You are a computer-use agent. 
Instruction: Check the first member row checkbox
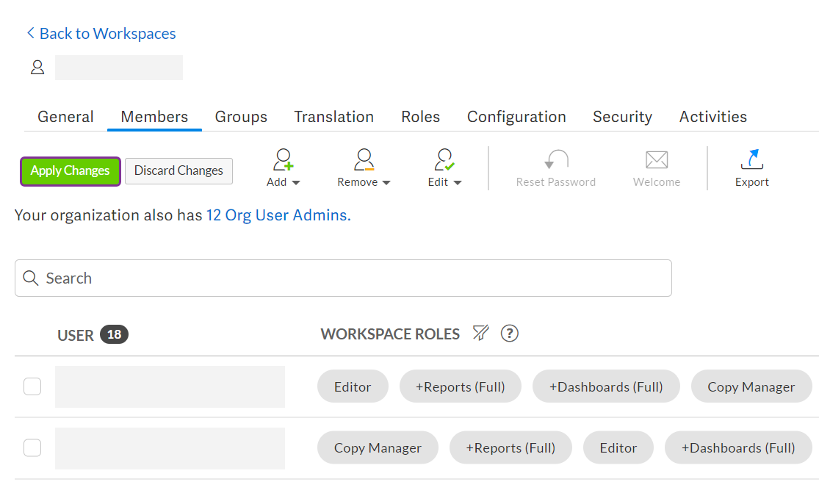tap(32, 386)
